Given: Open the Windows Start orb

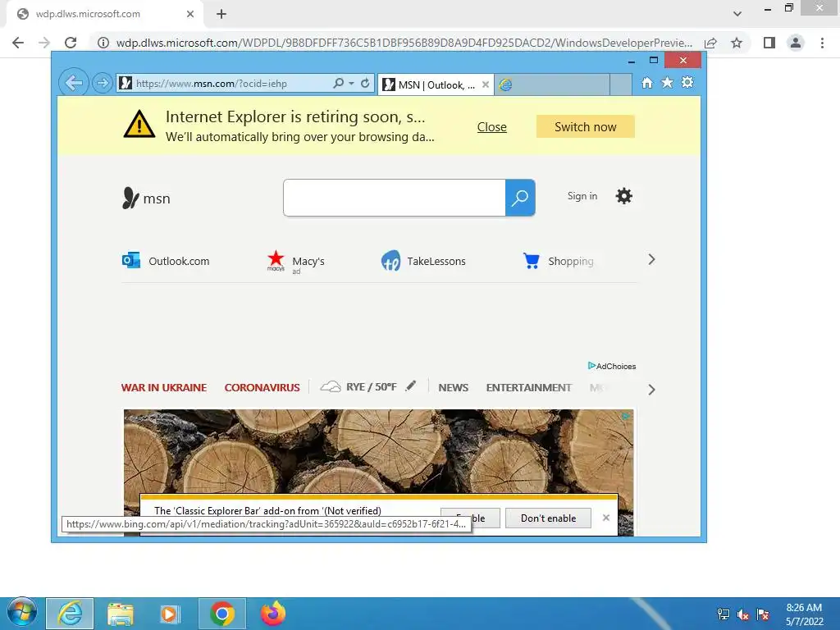Looking at the screenshot, I should tap(22, 613).
